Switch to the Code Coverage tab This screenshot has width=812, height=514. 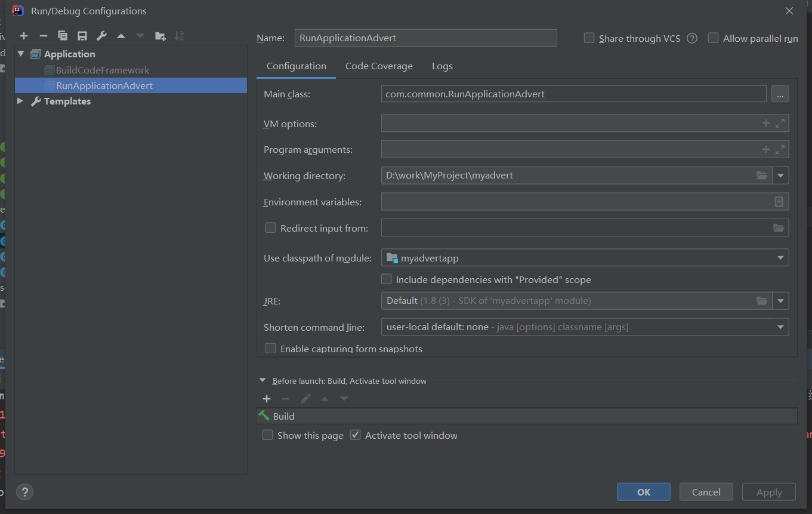379,66
